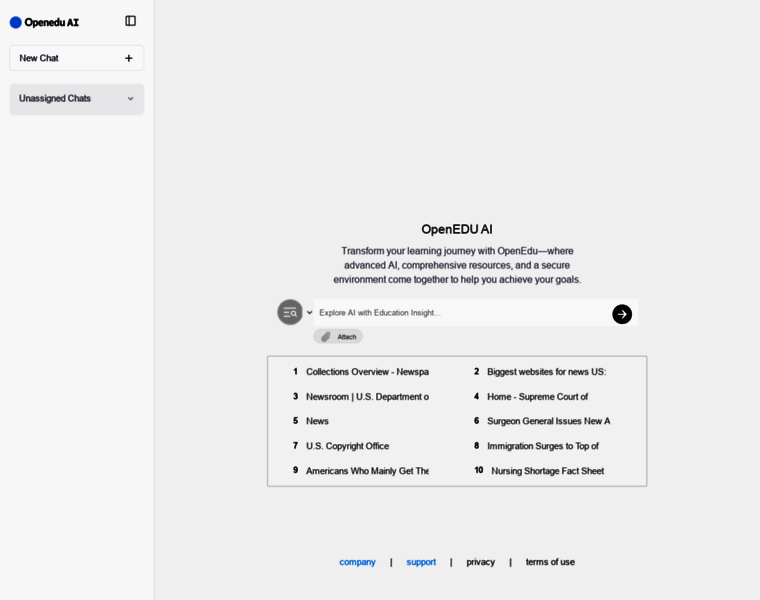Viewport: 760px width, 600px height.
Task: Open the privacy footer link
Action: 480,562
